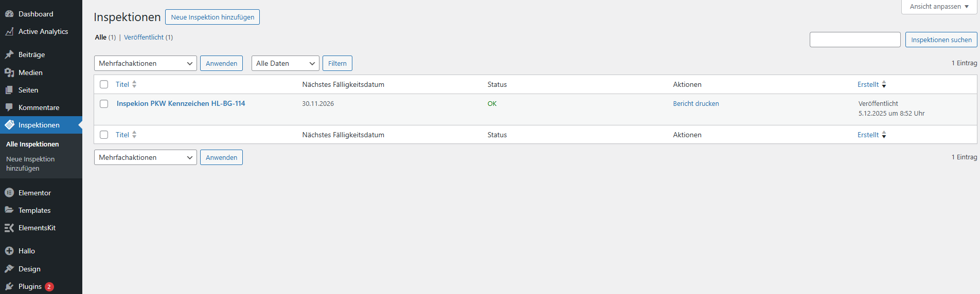Switch to the Veröffentlicht filter view
Image resolution: width=980 pixels, height=294 pixels.
coord(144,38)
